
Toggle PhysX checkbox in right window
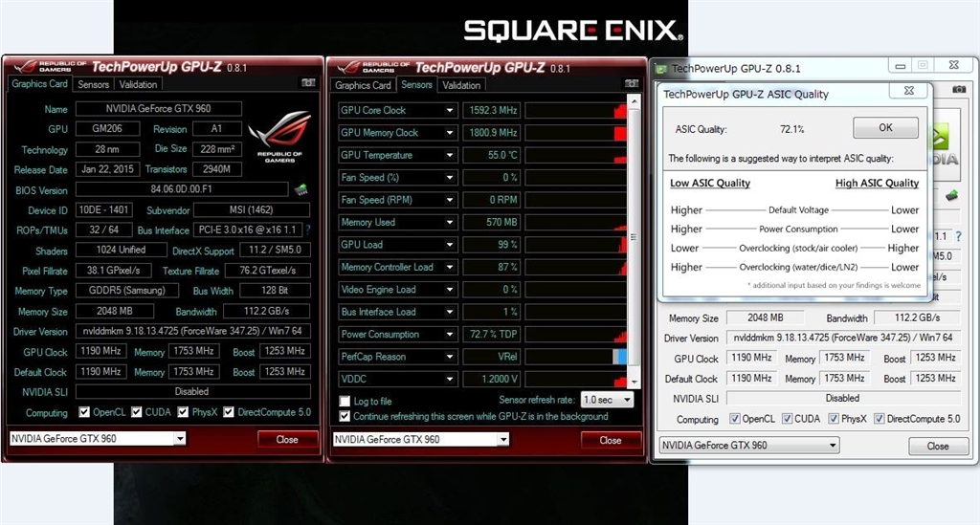[834, 418]
